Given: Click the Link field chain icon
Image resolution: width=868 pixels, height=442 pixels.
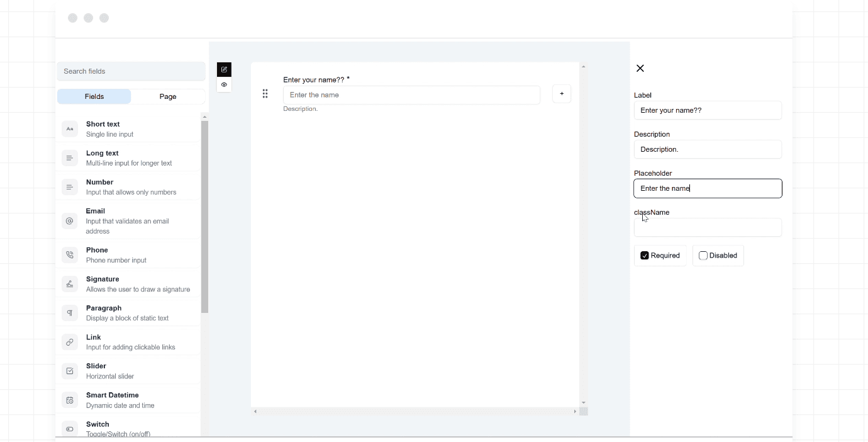Looking at the screenshot, I should click(70, 342).
